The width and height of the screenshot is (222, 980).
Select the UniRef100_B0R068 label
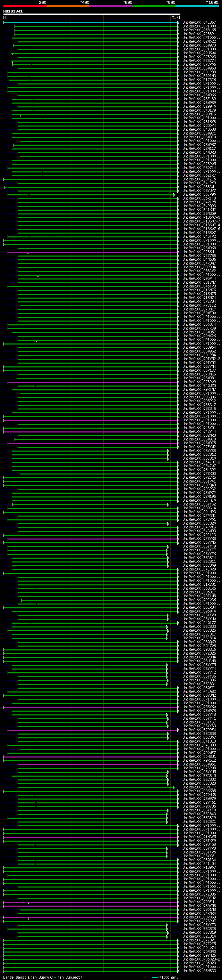tap(199, 917)
